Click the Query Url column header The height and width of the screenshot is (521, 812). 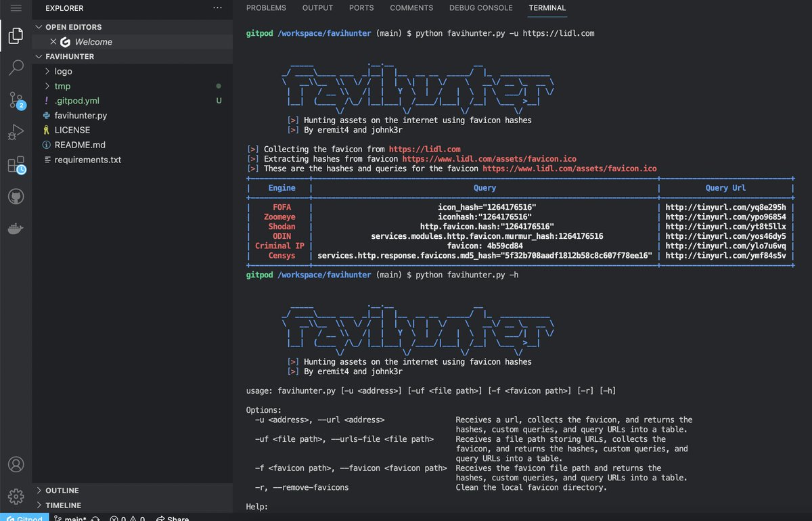726,188
